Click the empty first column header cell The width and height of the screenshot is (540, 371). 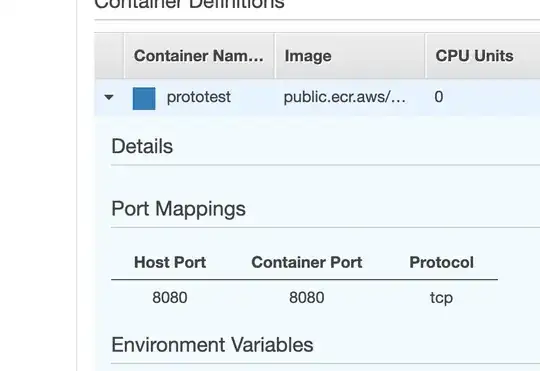109,56
